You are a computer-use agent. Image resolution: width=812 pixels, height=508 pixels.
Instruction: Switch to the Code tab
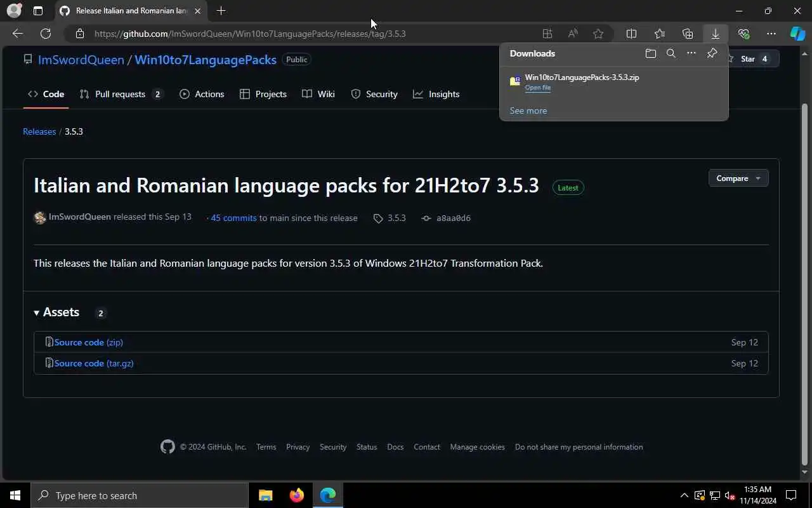click(46, 94)
